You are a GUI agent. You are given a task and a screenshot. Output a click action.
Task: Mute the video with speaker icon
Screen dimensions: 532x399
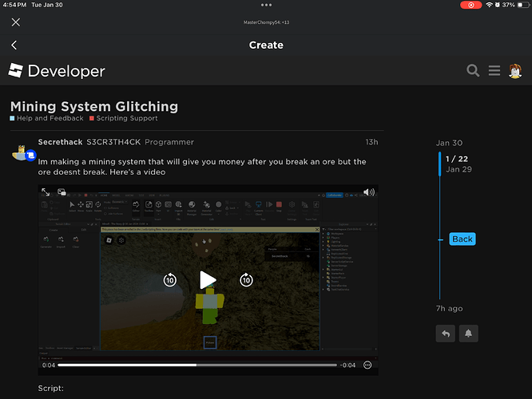click(369, 192)
